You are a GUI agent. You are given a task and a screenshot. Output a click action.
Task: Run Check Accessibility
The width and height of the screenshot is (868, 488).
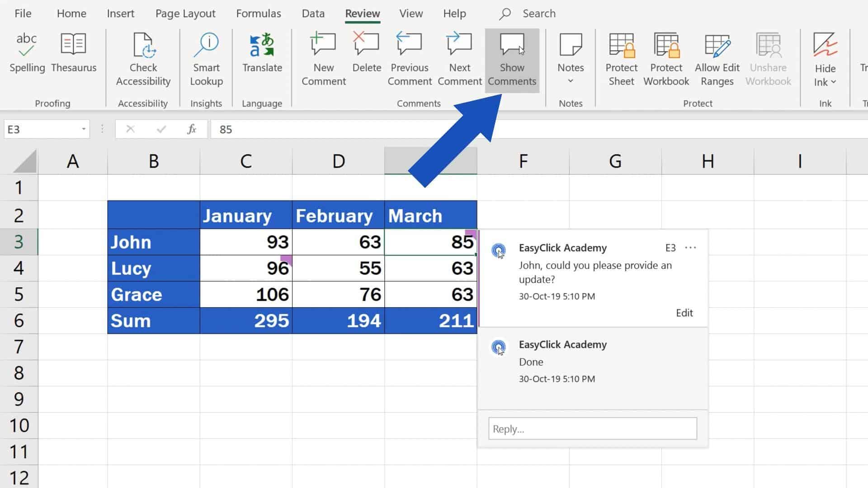pos(143,60)
